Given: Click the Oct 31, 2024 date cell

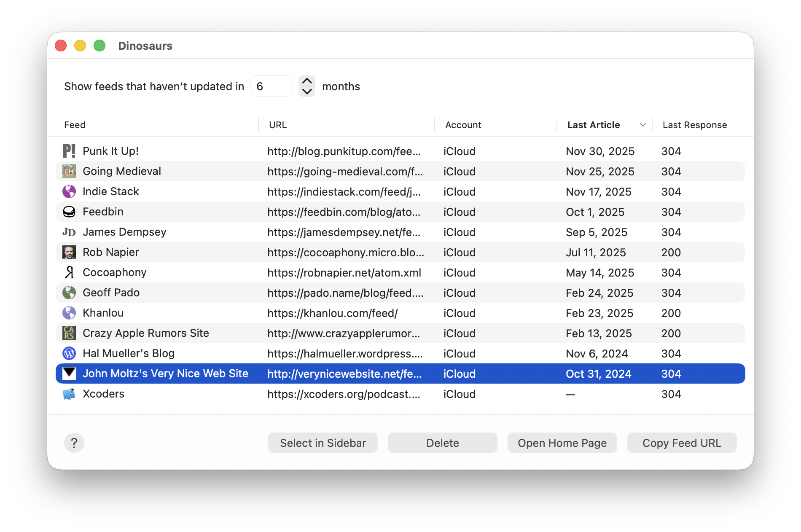Looking at the screenshot, I should coord(599,373).
